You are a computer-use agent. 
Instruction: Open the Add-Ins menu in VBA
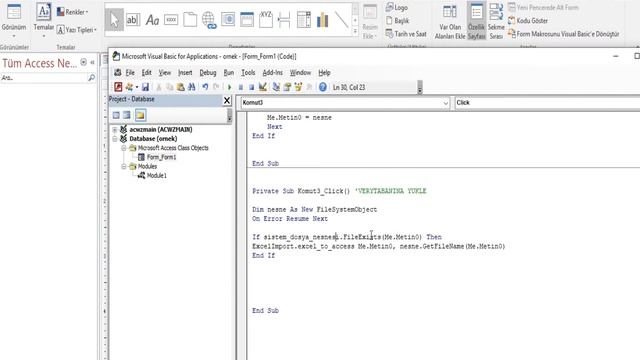click(272, 73)
